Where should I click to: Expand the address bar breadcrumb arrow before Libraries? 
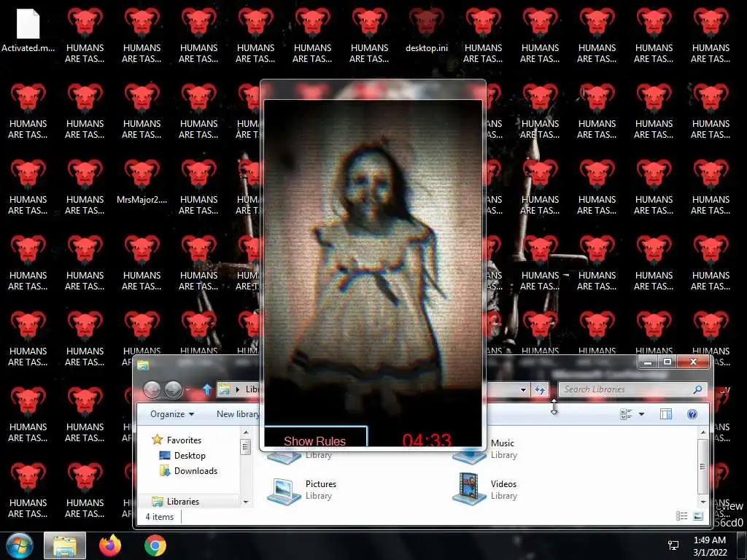pos(238,389)
